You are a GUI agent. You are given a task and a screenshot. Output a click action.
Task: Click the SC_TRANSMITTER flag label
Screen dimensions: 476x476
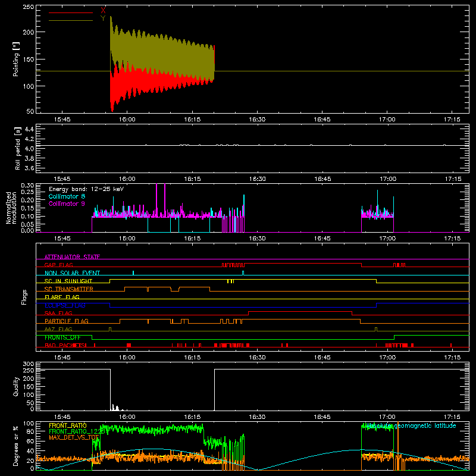click(x=69, y=289)
